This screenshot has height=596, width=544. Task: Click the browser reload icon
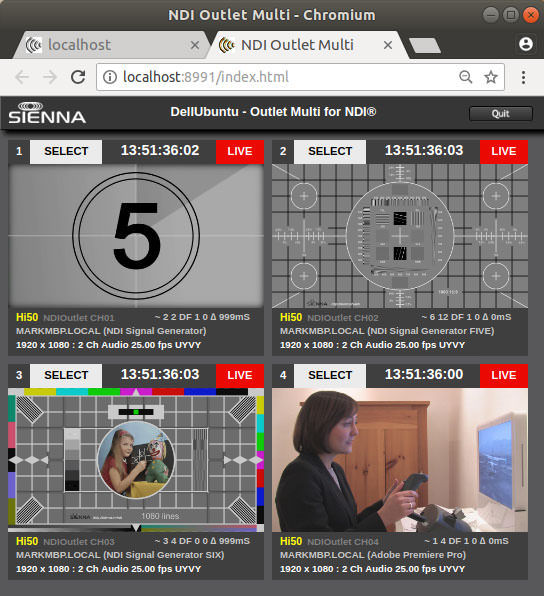(78, 77)
